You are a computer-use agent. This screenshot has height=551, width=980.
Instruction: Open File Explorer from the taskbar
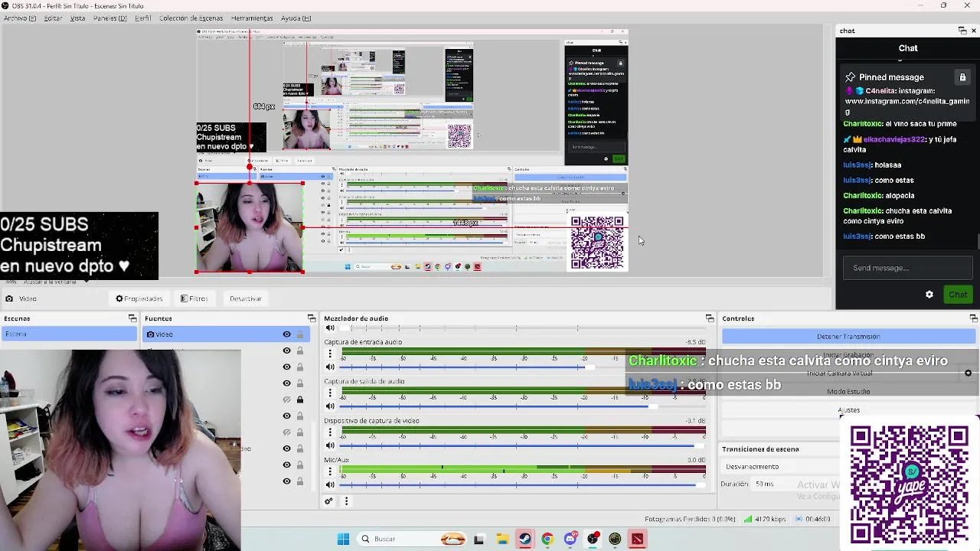(502, 539)
